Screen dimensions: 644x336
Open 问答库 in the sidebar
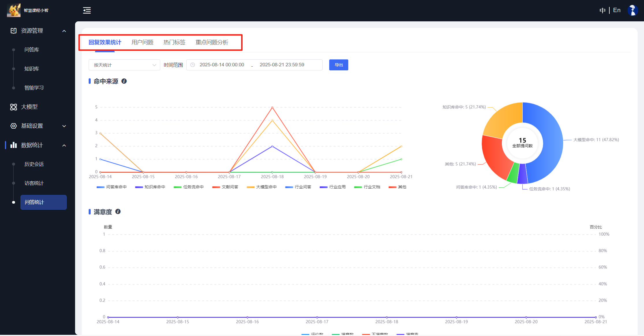coord(32,50)
